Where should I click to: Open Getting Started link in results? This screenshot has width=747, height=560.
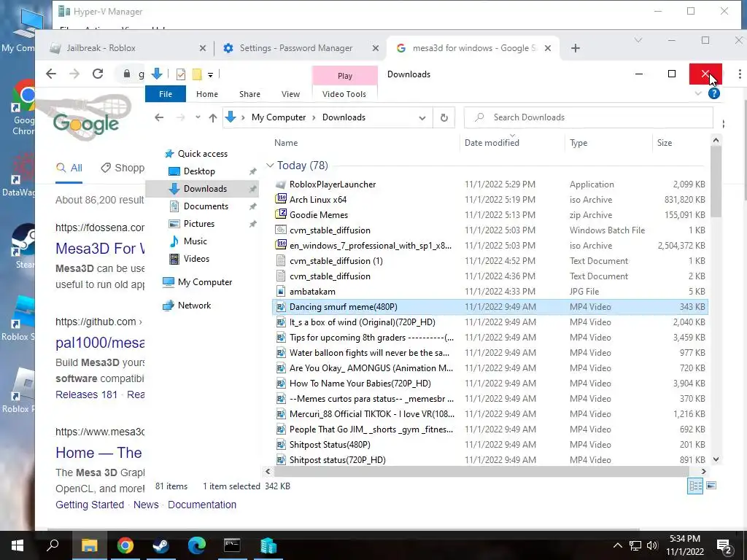90,505
